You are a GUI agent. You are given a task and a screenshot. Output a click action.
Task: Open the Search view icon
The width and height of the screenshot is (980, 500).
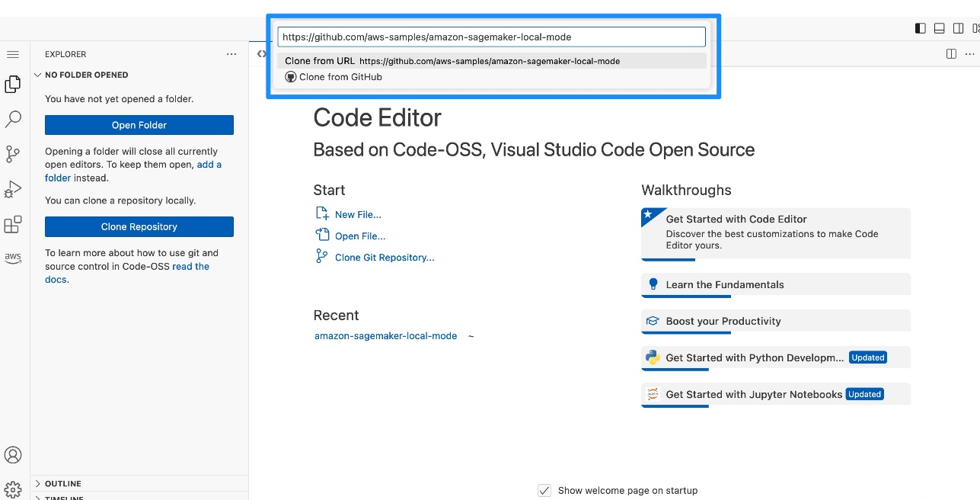coord(13,120)
